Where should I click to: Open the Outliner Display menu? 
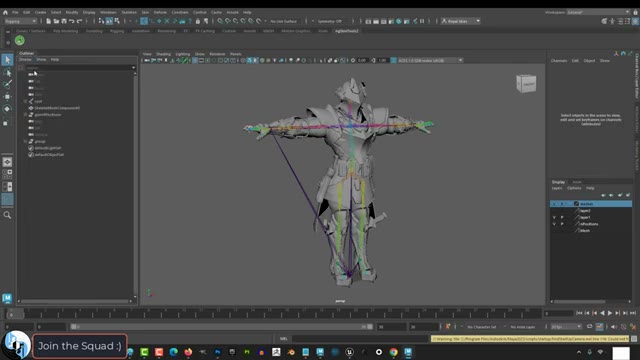(x=25, y=60)
